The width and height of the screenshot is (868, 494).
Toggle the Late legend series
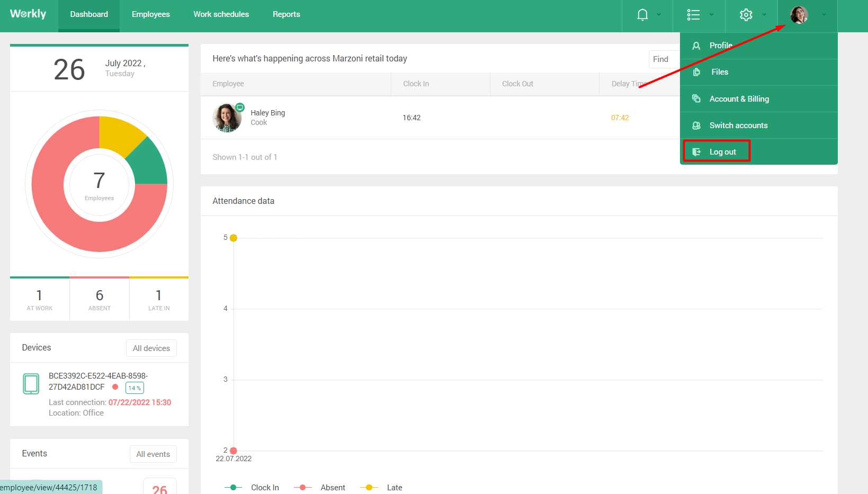click(381, 488)
